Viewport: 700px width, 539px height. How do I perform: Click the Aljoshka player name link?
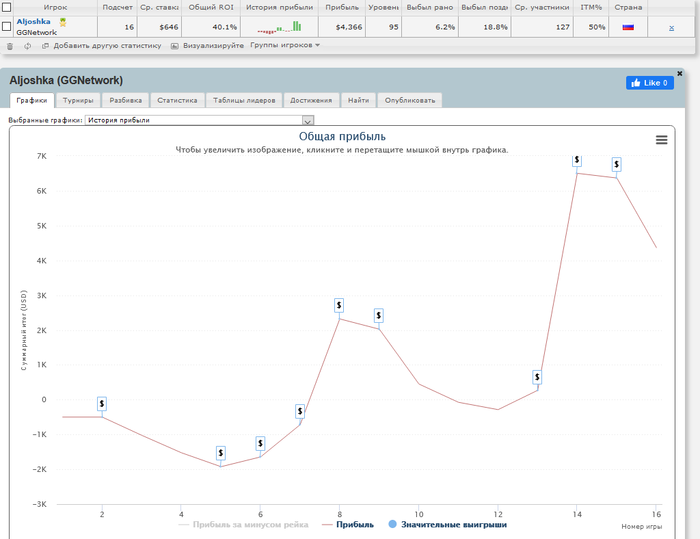[x=33, y=21]
